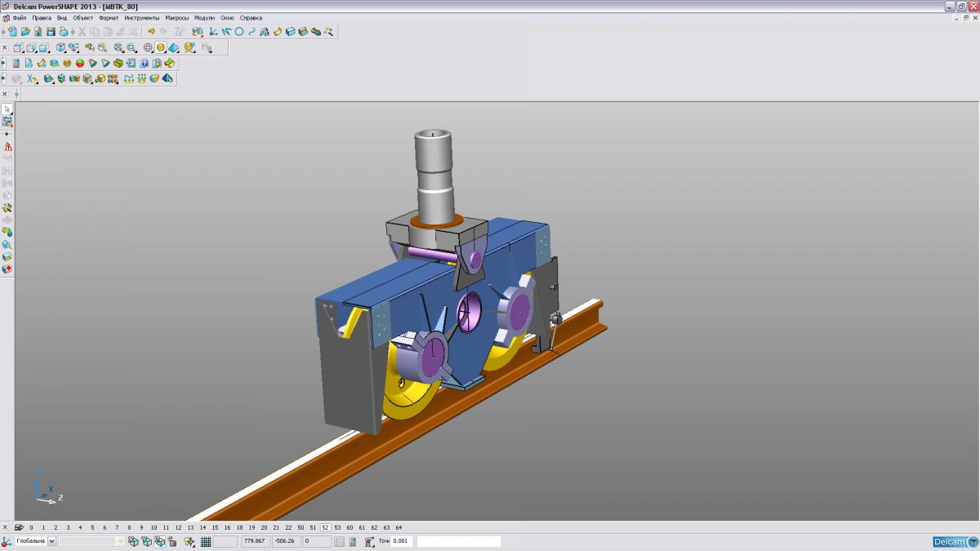This screenshot has width=980, height=551.
Task: Toggle level 52 in levels bar
Action: pyautogui.click(x=325, y=527)
